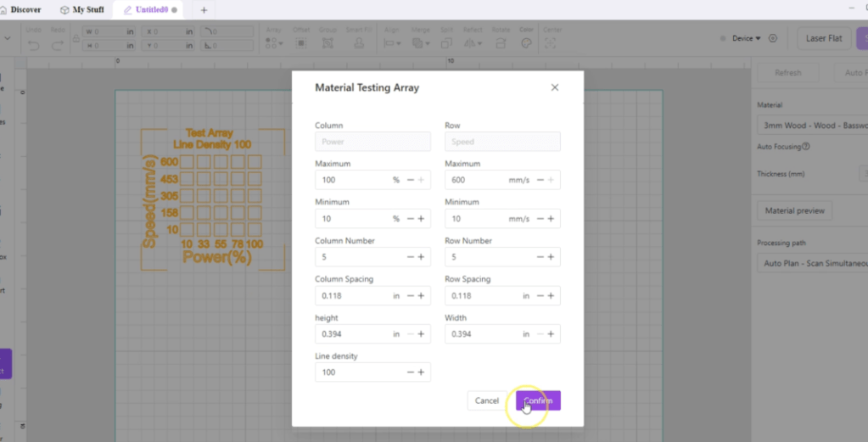Switch to the Discover tab
Screen dimensions: 868x442
[25, 9]
